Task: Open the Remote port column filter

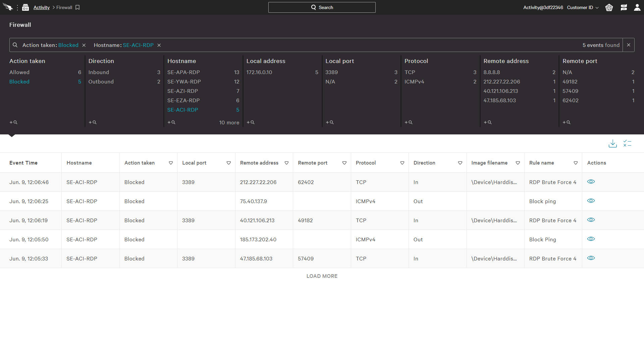Action: click(344, 163)
